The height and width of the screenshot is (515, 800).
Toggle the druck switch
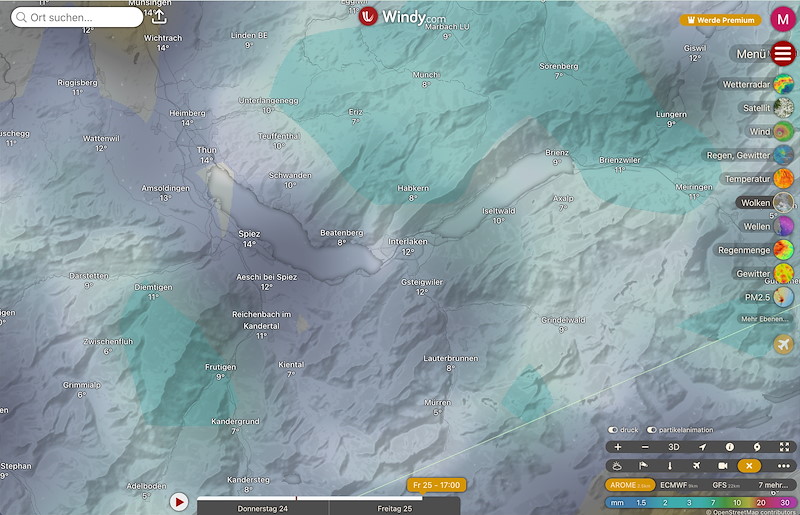point(615,430)
